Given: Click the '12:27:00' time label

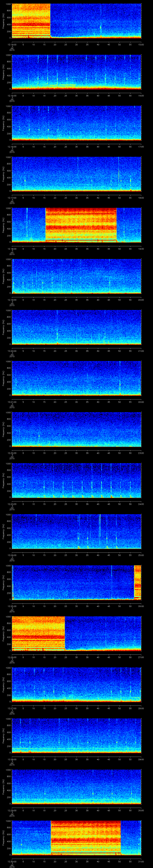Looking at the screenshot, I should point(12,708).
